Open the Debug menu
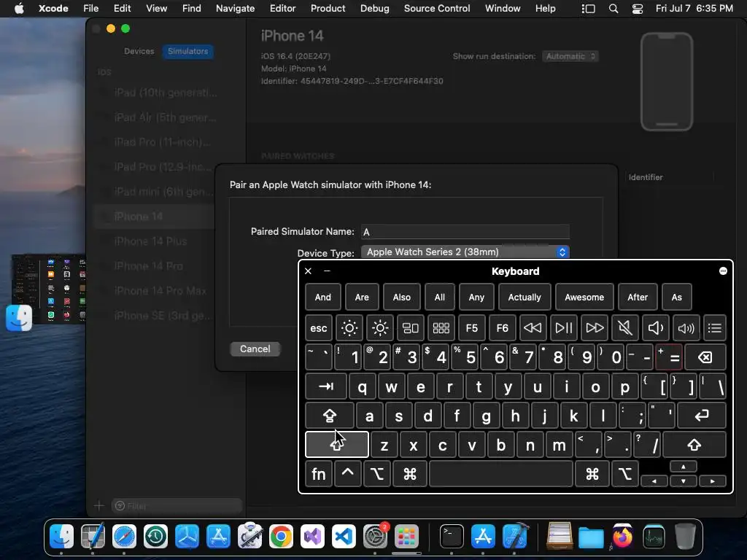Image resolution: width=747 pixels, height=560 pixels. click(374, 9)
